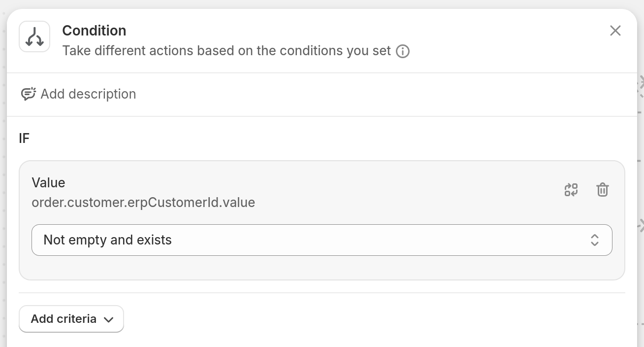Click the workflow split icon in the header

tap(34, 36)
